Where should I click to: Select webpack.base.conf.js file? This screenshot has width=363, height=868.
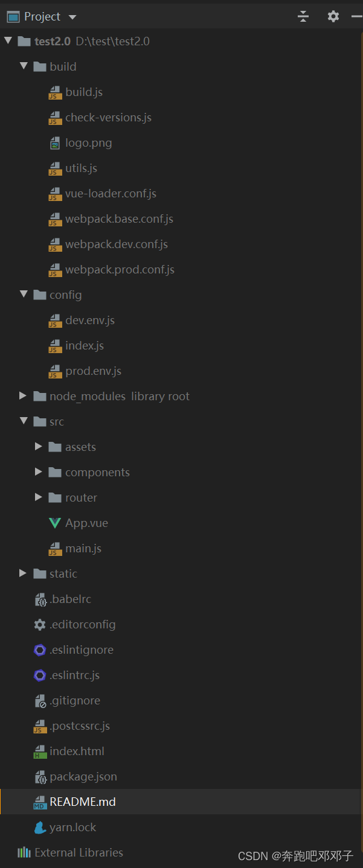point(119,219)
